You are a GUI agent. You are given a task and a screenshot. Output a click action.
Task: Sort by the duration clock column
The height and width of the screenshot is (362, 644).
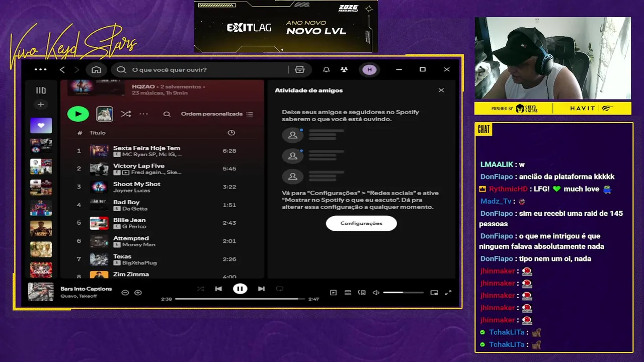pyautogui.click(x=231, y=133)
